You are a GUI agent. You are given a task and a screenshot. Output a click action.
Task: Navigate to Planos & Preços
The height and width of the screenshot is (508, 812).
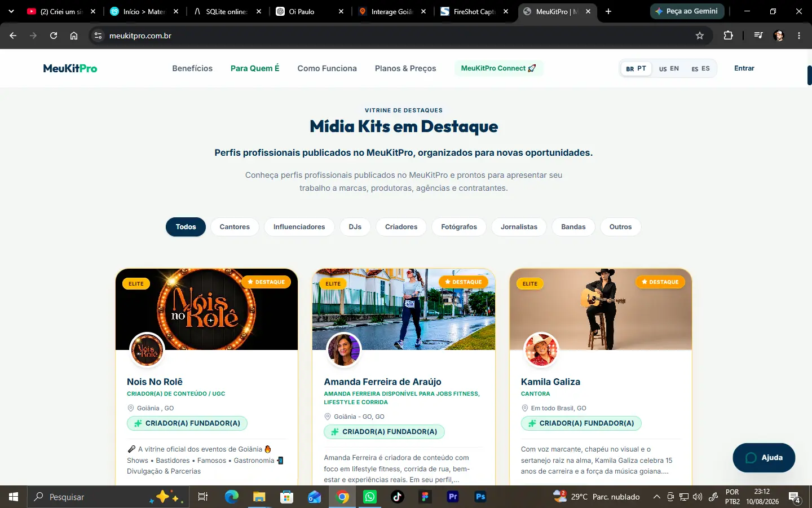click(x=405, y=68)
